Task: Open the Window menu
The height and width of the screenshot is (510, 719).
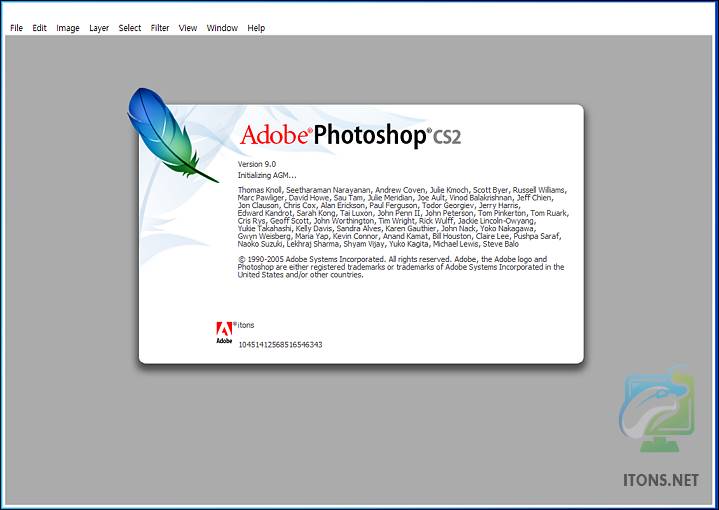Action: click(222, 28)
